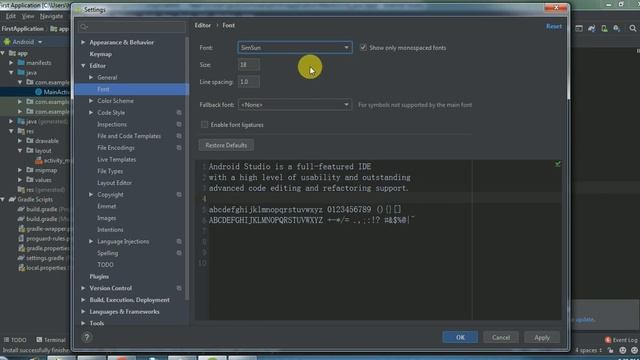The width and height of the screenshot is (640, 360).
Task: Click the project-level marker beside Version Control
Action: click(179, 288)
